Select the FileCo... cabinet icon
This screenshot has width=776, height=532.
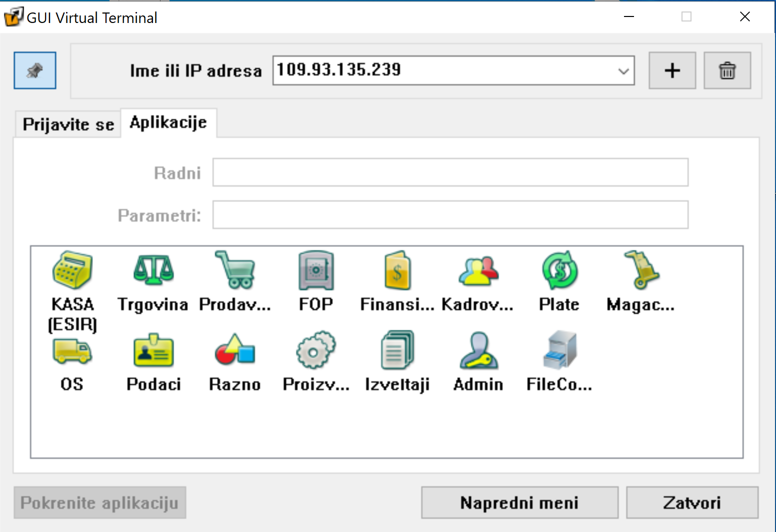click(559, 351)
